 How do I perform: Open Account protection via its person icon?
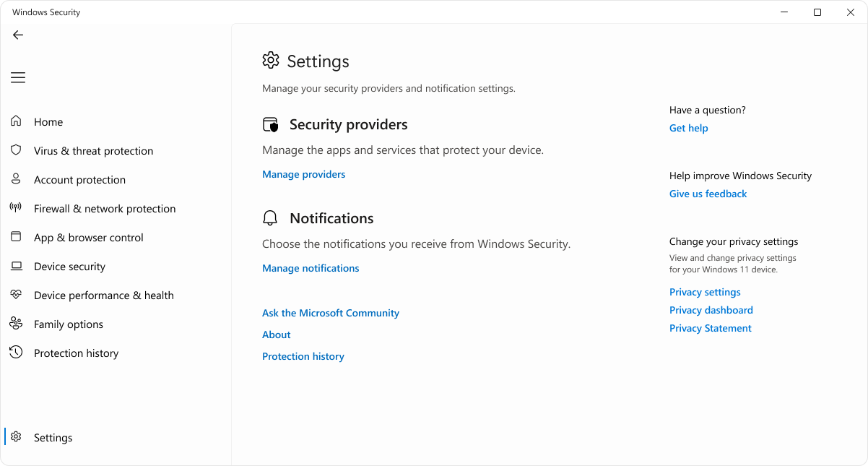coord(15,179)
